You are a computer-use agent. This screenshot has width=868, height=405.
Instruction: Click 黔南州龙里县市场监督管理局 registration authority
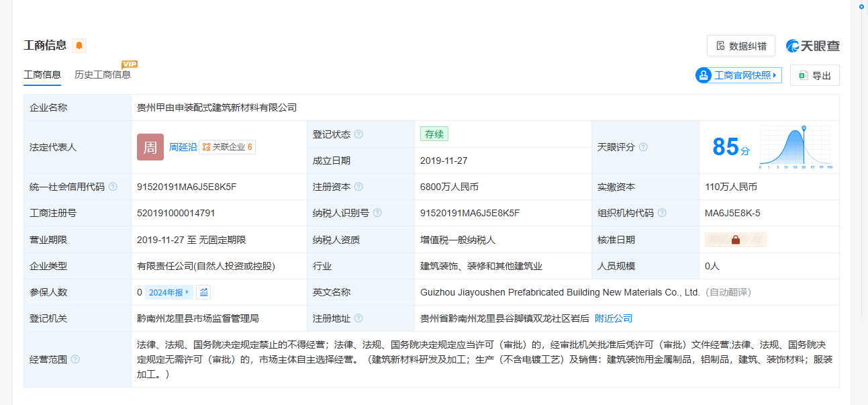pos(198,318)
